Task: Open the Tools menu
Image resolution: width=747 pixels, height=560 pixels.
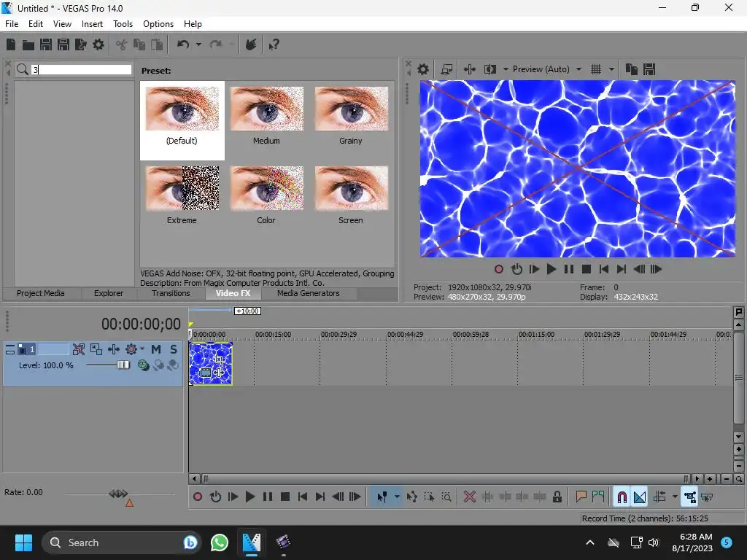Action: point(123,24)
